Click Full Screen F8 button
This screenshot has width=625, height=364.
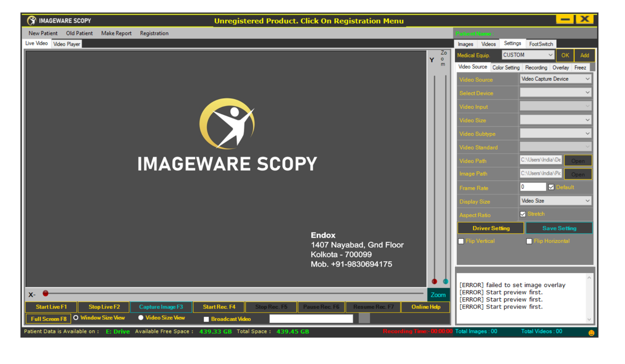48,319
